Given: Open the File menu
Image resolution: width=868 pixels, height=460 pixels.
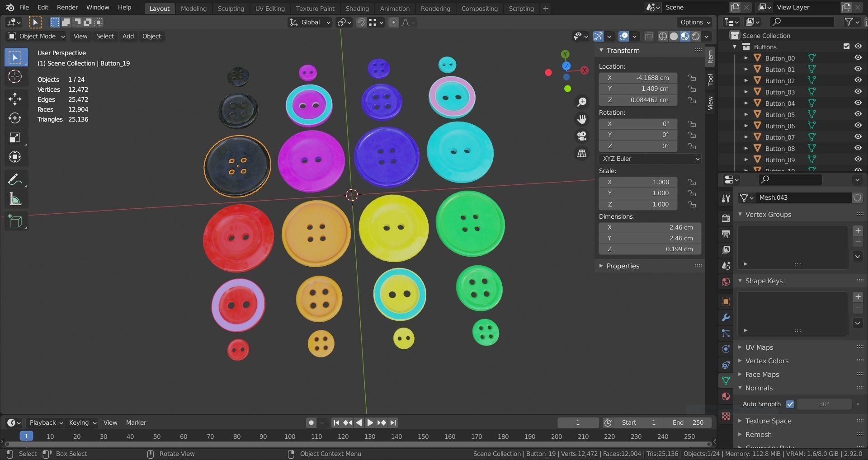Looking at the screenshot, I should coord(24,7).
